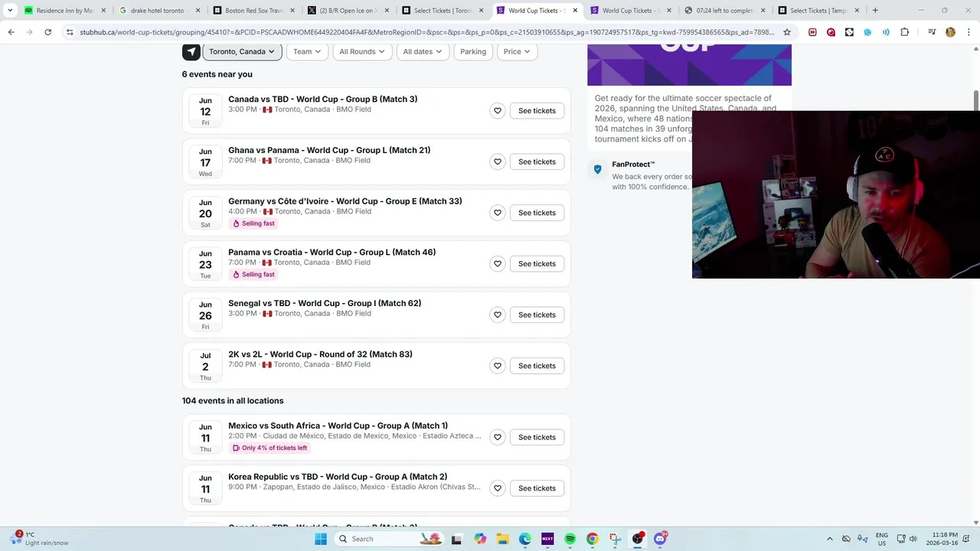
Task: See tickets for Ghana vs Panama
Action: click(x=537, y=161)
